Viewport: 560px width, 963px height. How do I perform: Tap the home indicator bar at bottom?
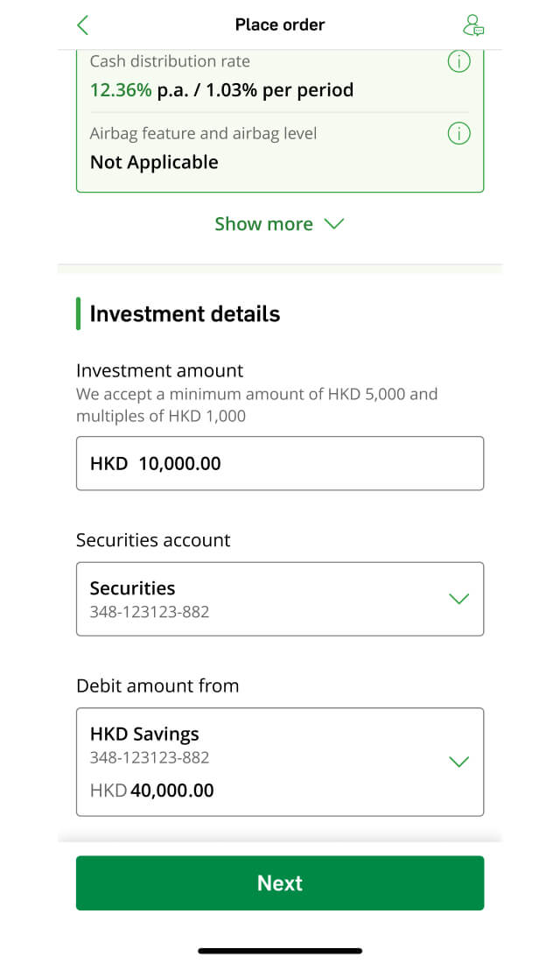[280, 951]
